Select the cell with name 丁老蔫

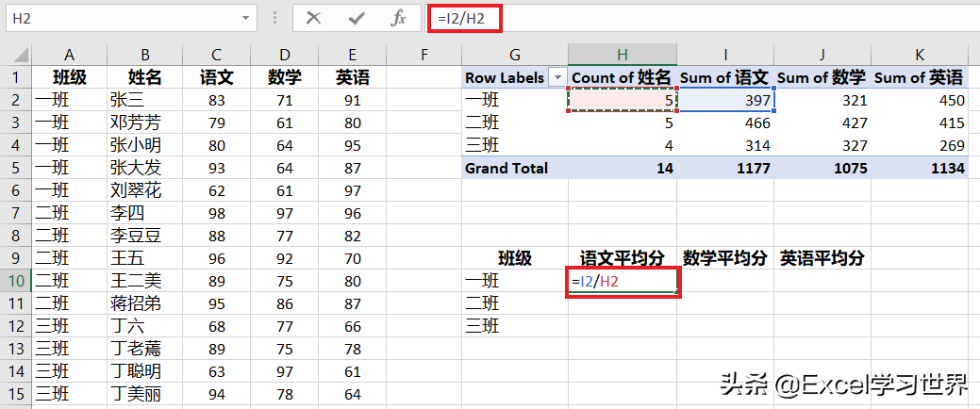coord(145,349)
